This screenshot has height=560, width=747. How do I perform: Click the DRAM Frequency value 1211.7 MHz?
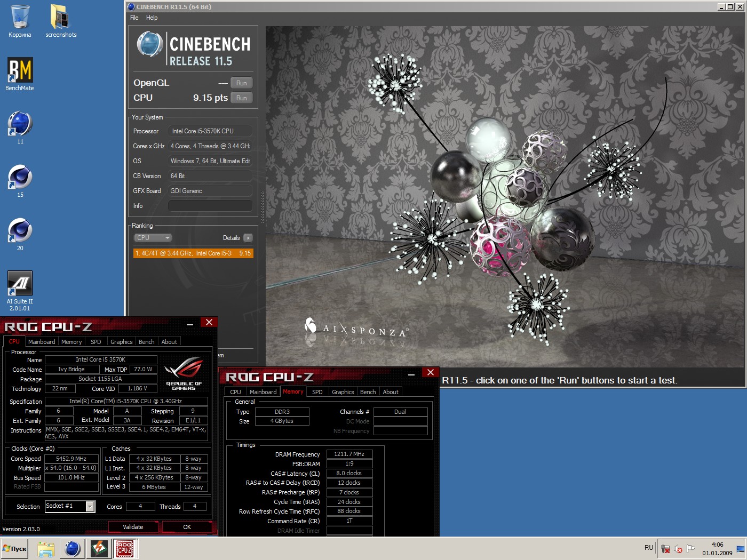point(349,454)
